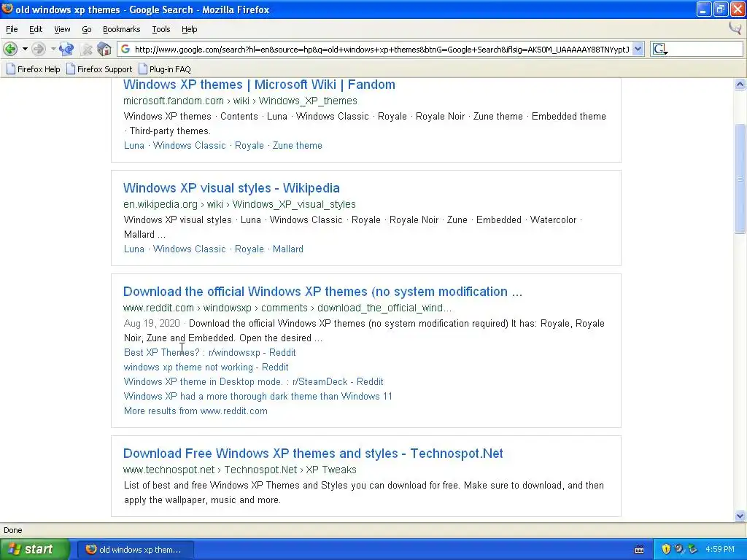Click the Google favicon in the address bar
Image resolution: width=747 pixels, height=560 pixels.
(x=125, y=49)
